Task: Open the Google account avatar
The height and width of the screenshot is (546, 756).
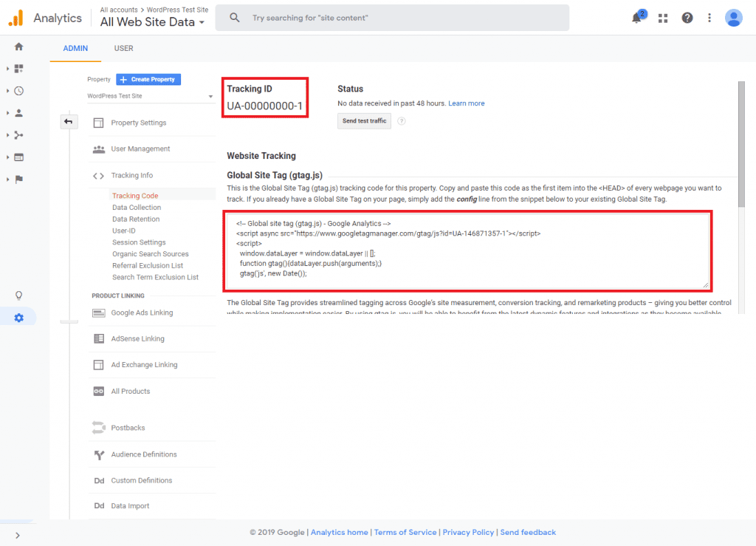Action: 733,17
